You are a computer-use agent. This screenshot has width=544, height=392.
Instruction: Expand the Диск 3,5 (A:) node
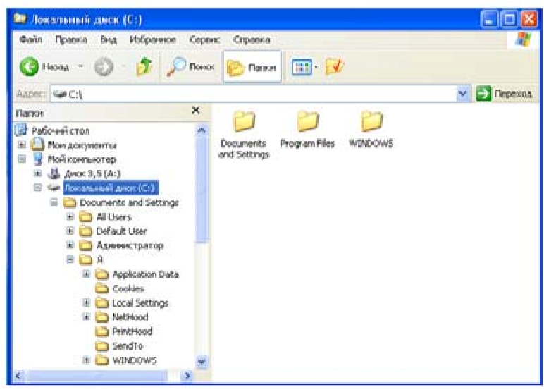[38, 173]
